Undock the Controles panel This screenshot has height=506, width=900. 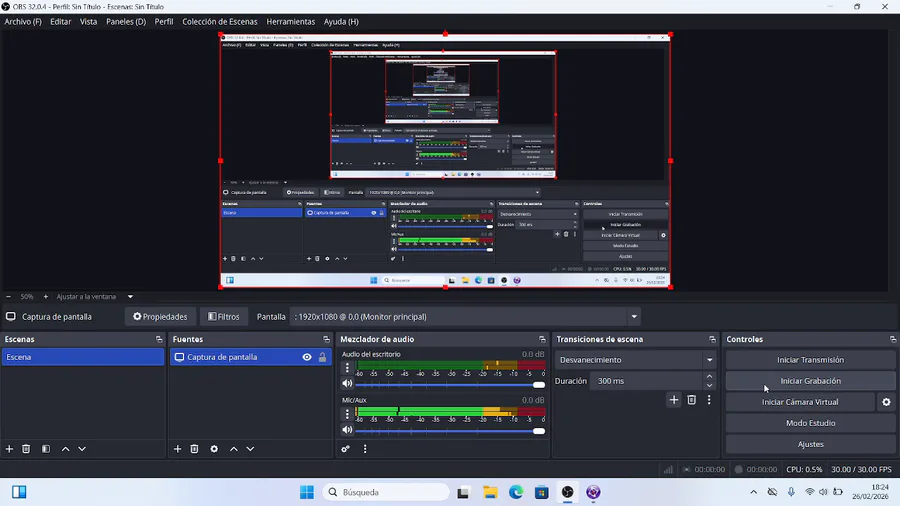click(x=893, y=339)
